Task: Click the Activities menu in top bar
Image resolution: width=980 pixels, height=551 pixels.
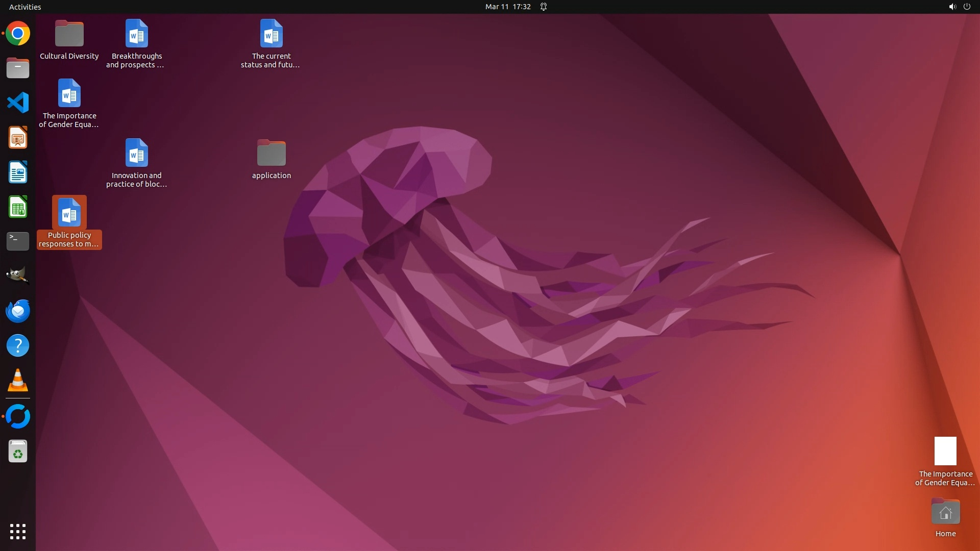Action: (x=25, y=7)
